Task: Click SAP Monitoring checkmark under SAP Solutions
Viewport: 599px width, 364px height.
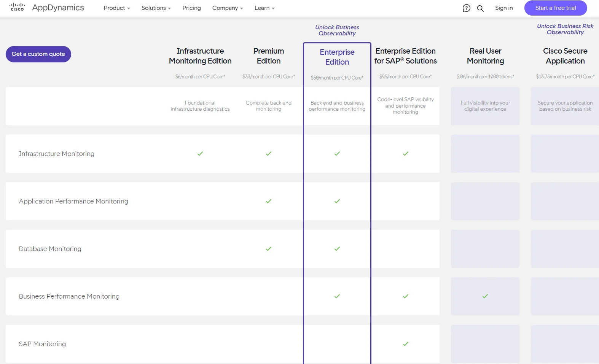Action: click(x=406, y=344)
